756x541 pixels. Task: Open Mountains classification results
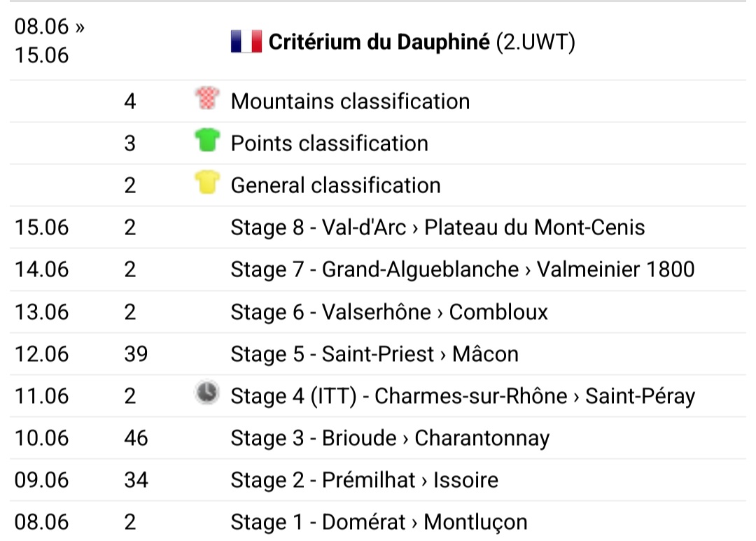pyautogui.click(x=350, y=101)
